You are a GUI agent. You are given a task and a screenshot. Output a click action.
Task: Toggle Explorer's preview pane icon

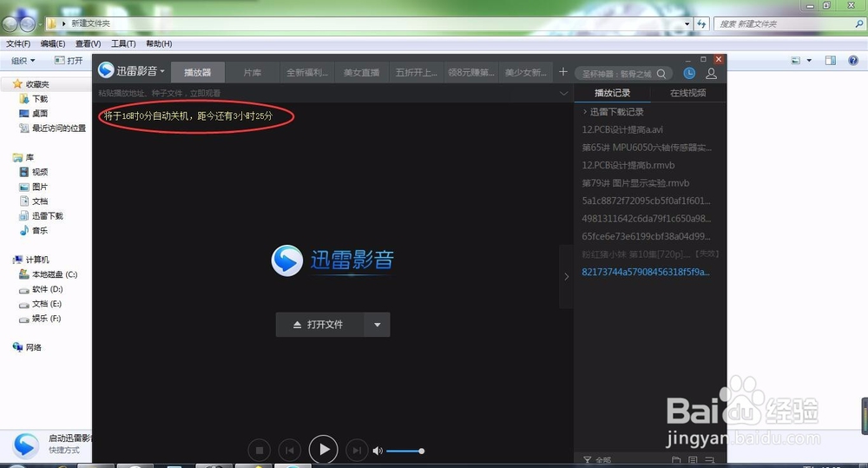click(x=831, y=61)
